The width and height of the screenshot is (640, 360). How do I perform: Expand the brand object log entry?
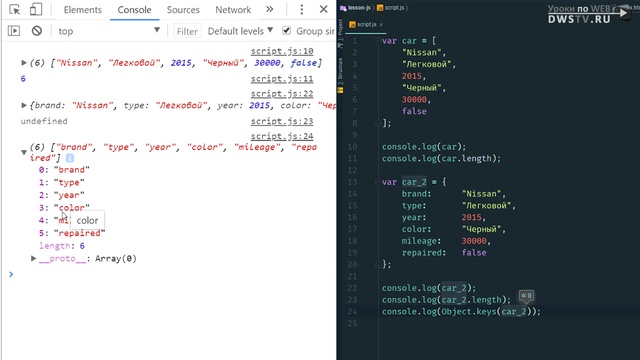(x=24, y=105)
